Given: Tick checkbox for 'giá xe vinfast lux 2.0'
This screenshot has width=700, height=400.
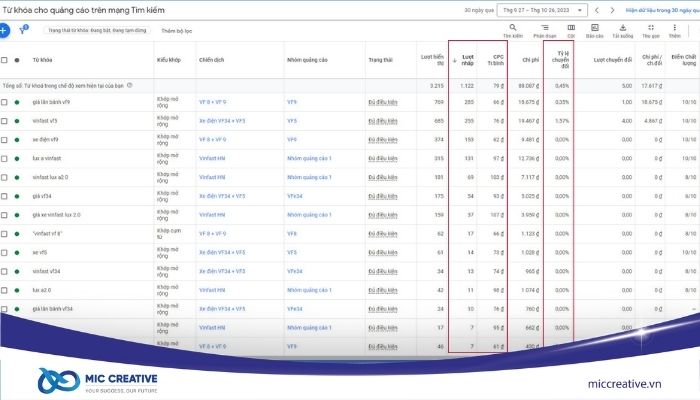Looking at the screenshot, I should (x=4, y=215).
